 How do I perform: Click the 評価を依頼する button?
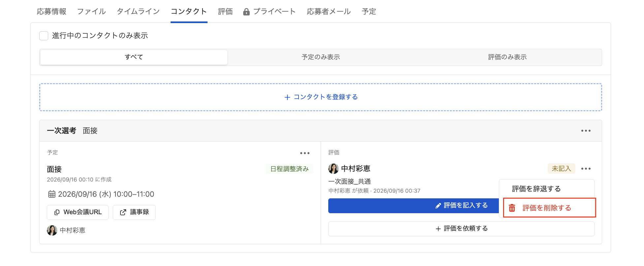tap(461, 229)
